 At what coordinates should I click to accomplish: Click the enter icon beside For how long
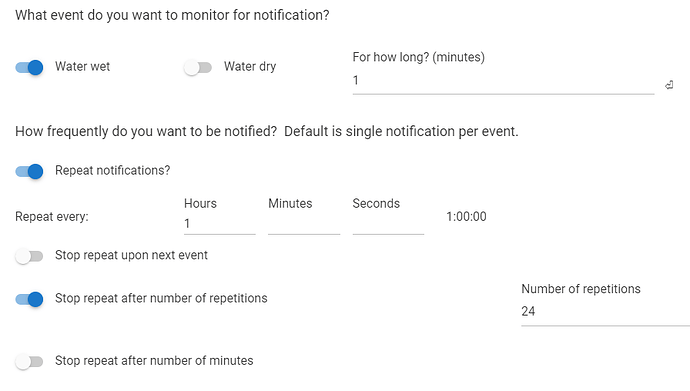tap(669, 85)
